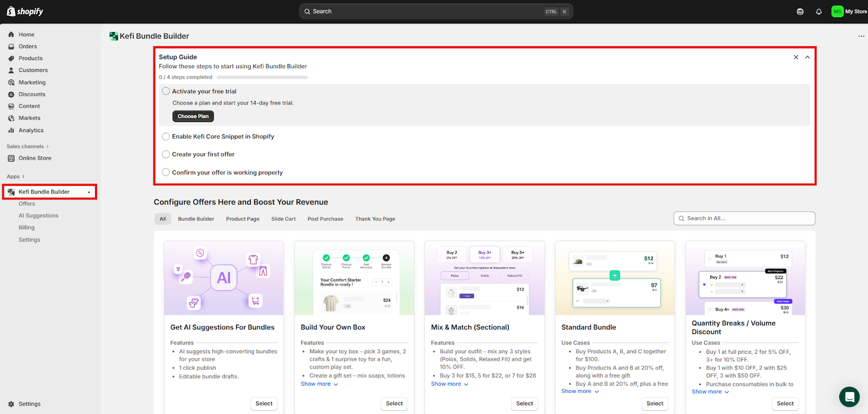Click the Sidekick assistant icon in top bar

800,11
